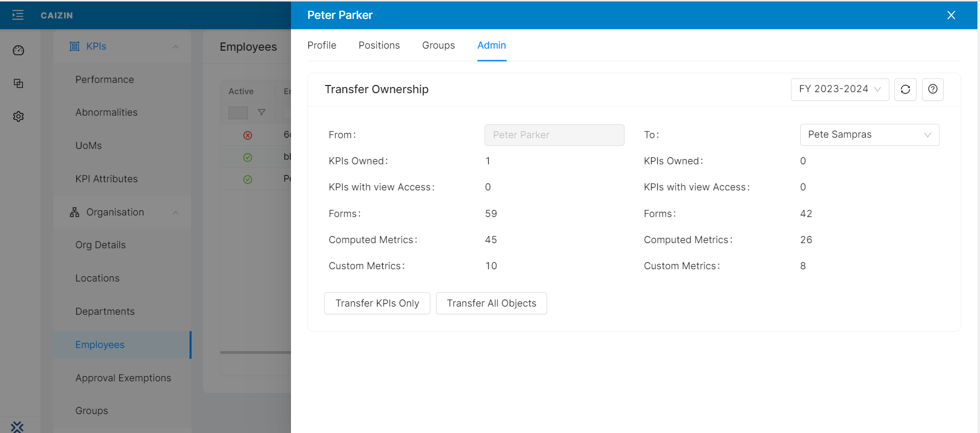Open the dashboard gauge icon in sidebar

point(18,50)
